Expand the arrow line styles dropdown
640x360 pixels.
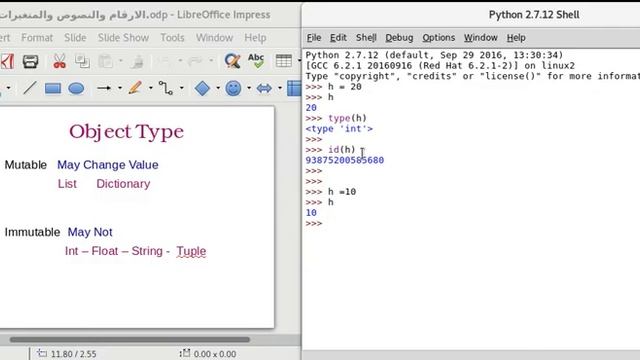(120, 88)
